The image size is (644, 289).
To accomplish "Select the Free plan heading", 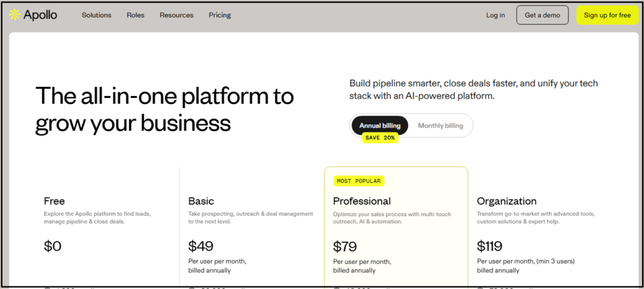I will coord(54,201).
